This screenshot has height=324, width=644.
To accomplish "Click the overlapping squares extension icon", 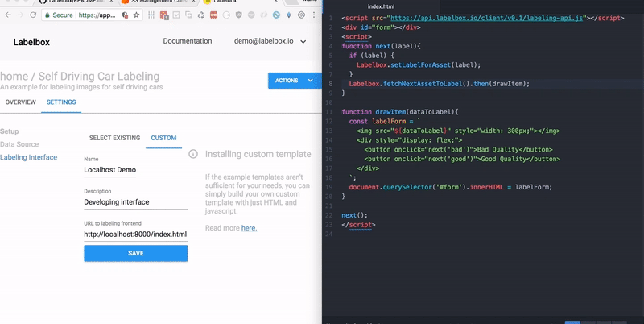I will click(188, 15).
